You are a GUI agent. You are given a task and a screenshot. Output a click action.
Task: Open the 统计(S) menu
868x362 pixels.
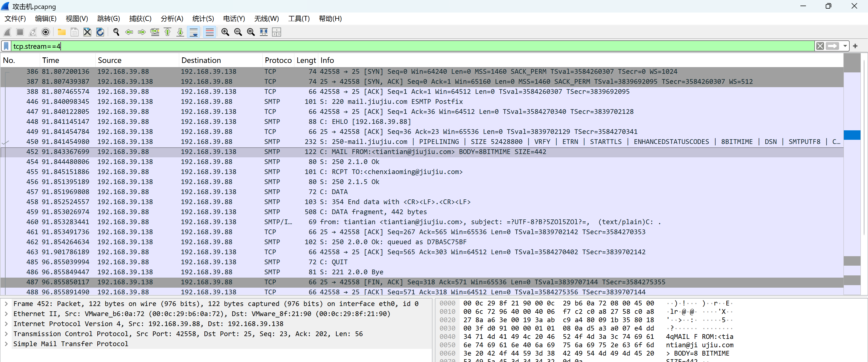point(203,19)
